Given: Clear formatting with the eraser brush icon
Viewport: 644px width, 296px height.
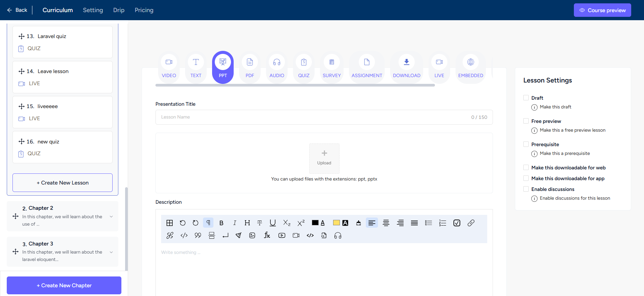Looking at the screenshot, I should [358, 223].
